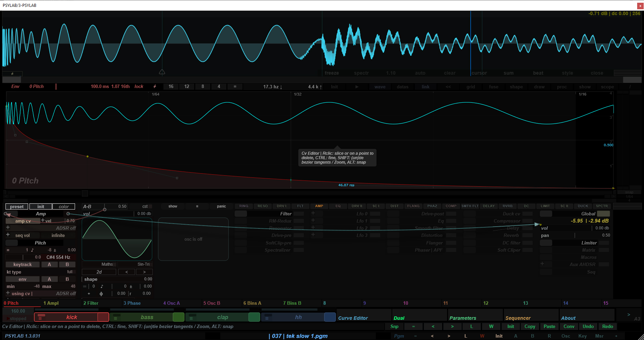Click the triangle marker under the waveform

click(162, 72)
